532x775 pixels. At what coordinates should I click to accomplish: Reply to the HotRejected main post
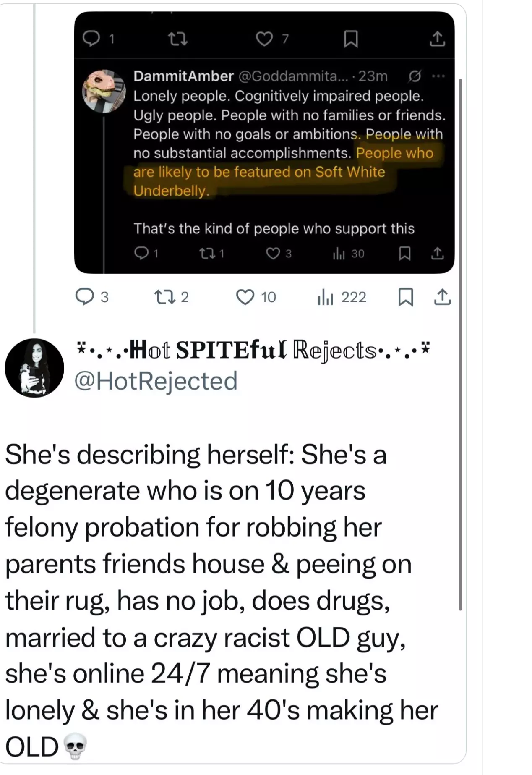(x=84, y=297)
